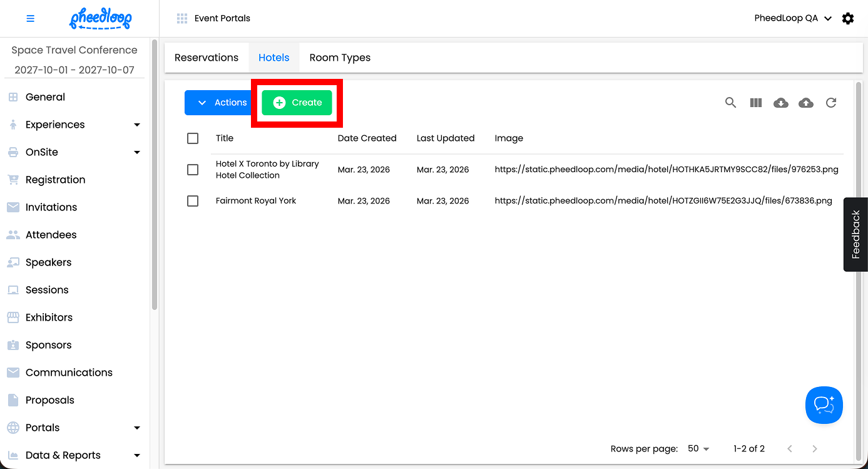Click the cloud upload icon

click(806, 103)
